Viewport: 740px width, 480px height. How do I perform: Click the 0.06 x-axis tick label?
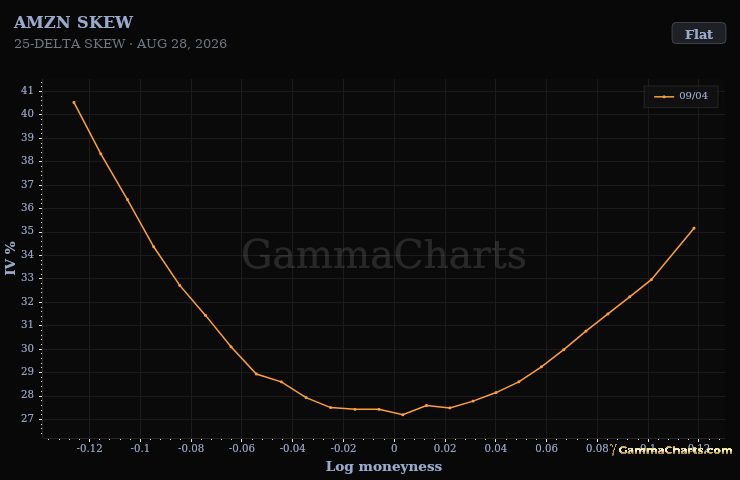(x=547, y=448)
